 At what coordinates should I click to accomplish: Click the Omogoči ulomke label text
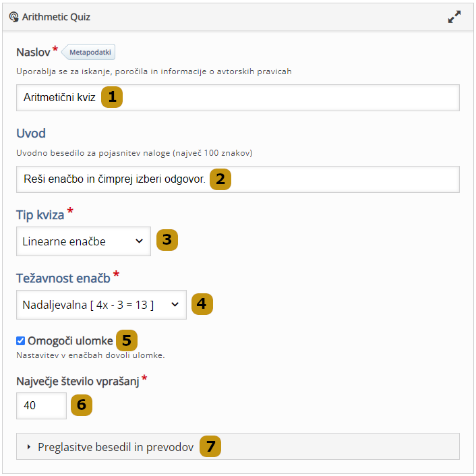point(70,340)
